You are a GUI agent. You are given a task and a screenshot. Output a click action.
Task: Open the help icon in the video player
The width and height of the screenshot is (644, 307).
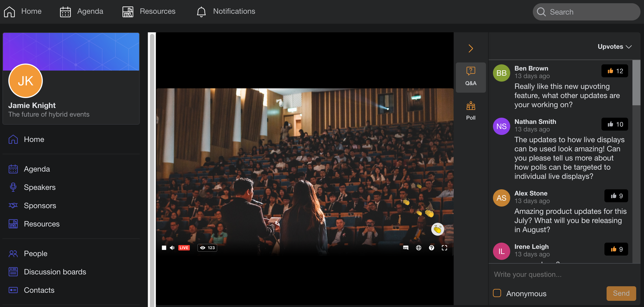point(432,247)
